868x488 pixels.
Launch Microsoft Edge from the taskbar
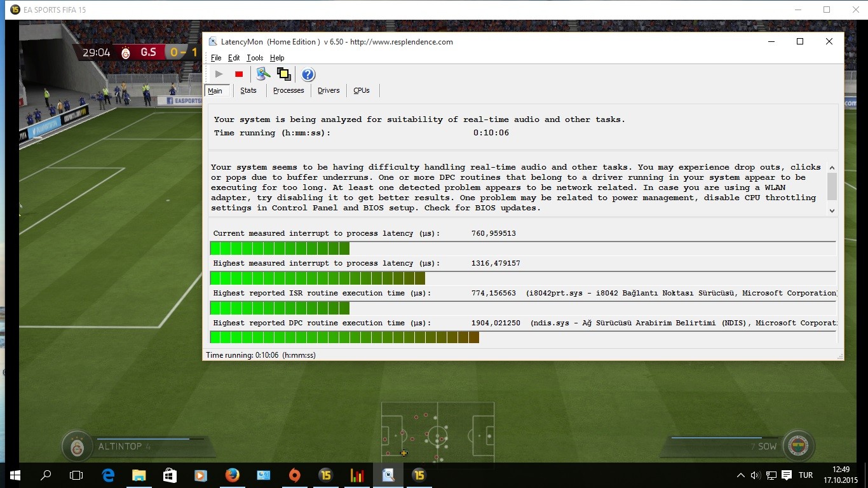coord(108,475)
